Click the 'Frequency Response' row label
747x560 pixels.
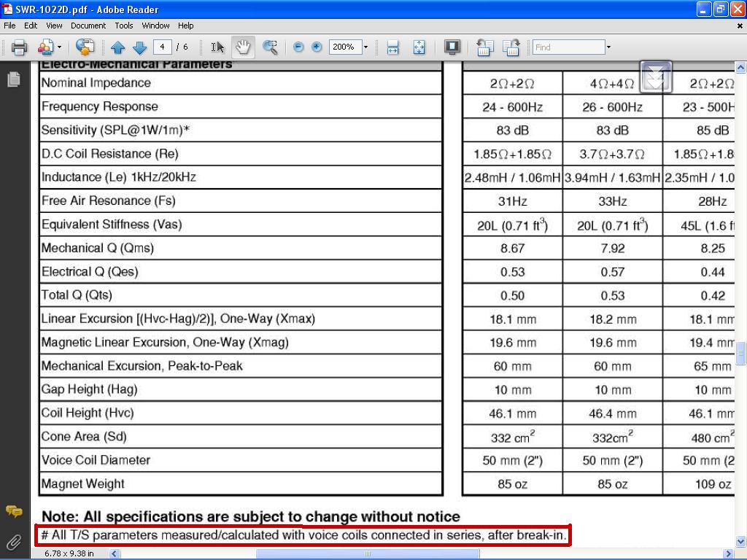[x=99, y=106]
